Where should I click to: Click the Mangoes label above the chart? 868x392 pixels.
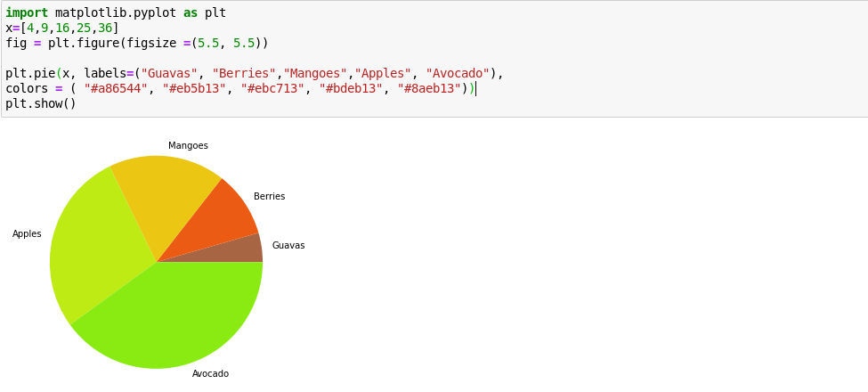[188, 146]
